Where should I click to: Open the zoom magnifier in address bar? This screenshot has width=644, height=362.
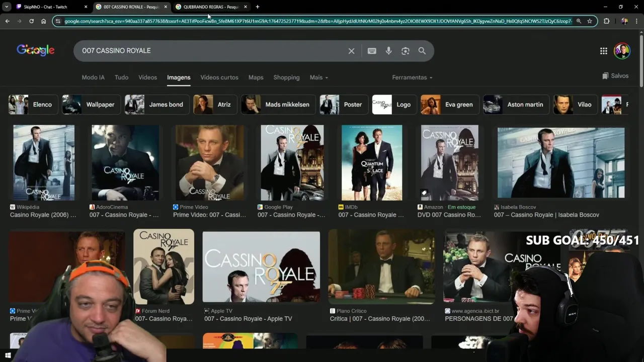pos(579,21)
